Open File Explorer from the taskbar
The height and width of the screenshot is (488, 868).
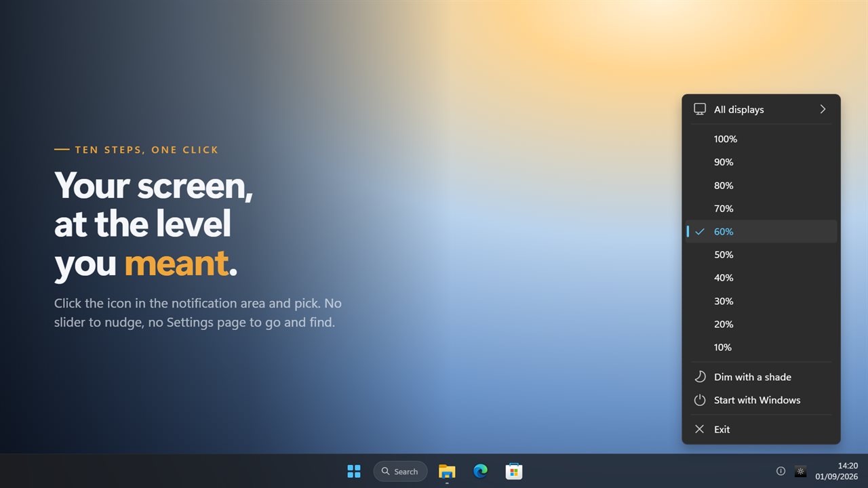coord(447,471)
